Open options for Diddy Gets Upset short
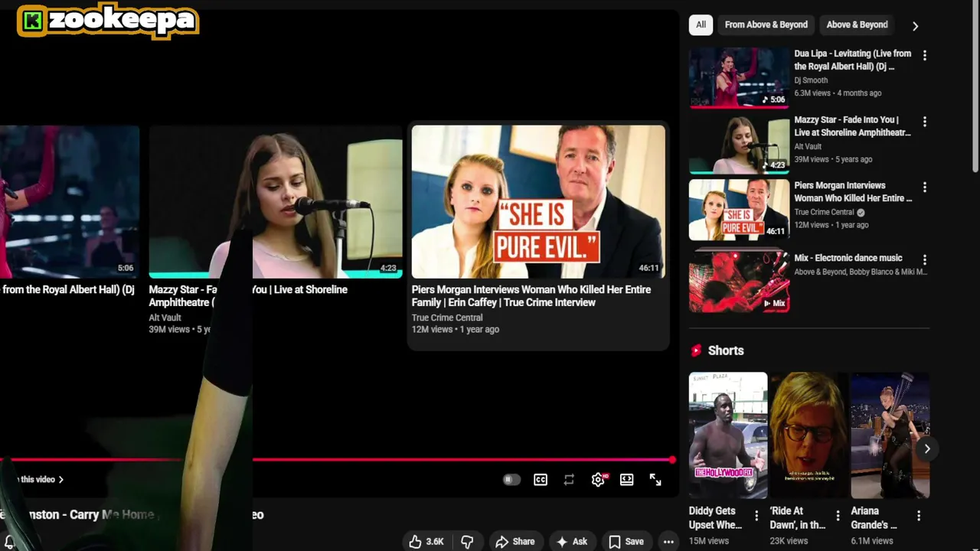This screenshot has height=551, width=980. (756, 516)
